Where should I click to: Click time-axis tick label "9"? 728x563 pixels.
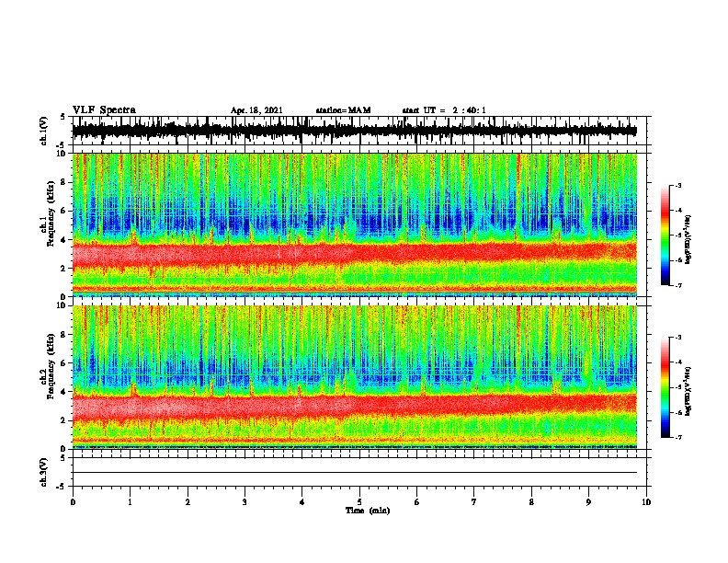(x=588, y=502)
